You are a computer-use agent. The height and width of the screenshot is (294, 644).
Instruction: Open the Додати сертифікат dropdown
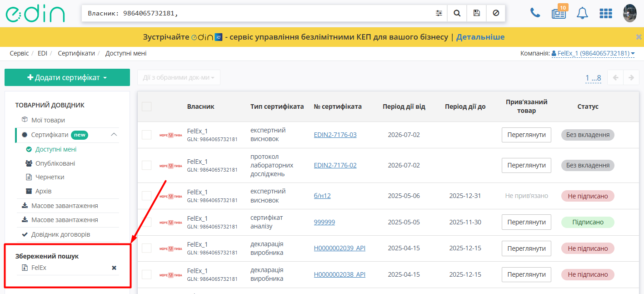(x=67, y=77)
